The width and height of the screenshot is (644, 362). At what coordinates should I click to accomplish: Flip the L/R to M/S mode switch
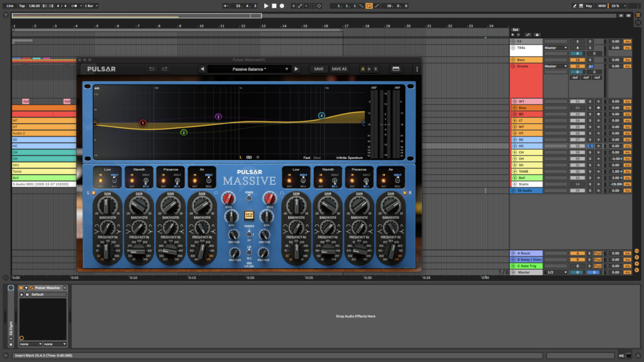click(249, 252)
